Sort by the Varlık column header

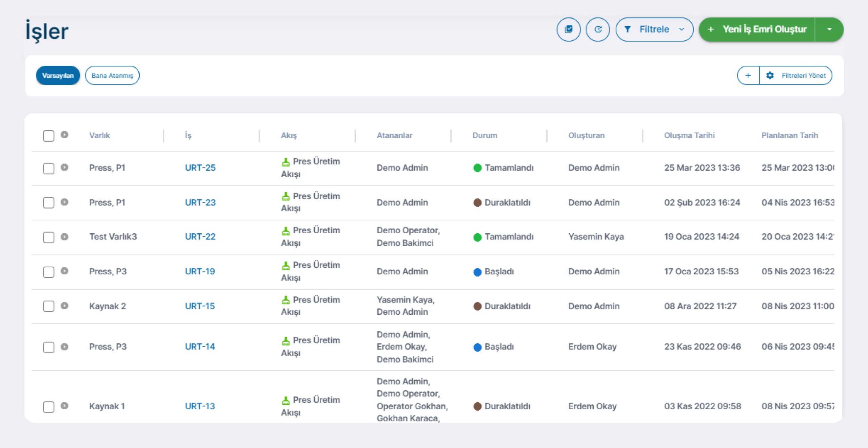pos(99,135)
